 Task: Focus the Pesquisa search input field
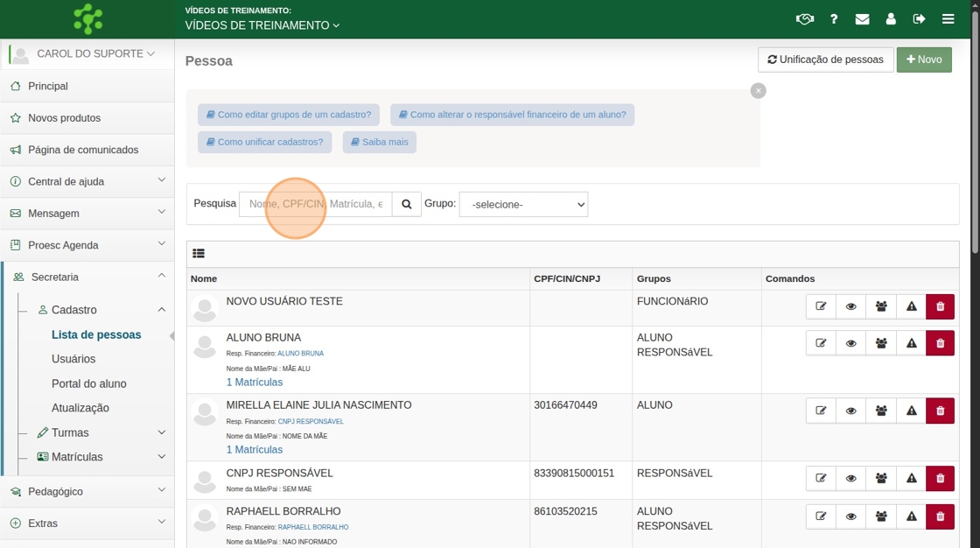click(315, 204)
